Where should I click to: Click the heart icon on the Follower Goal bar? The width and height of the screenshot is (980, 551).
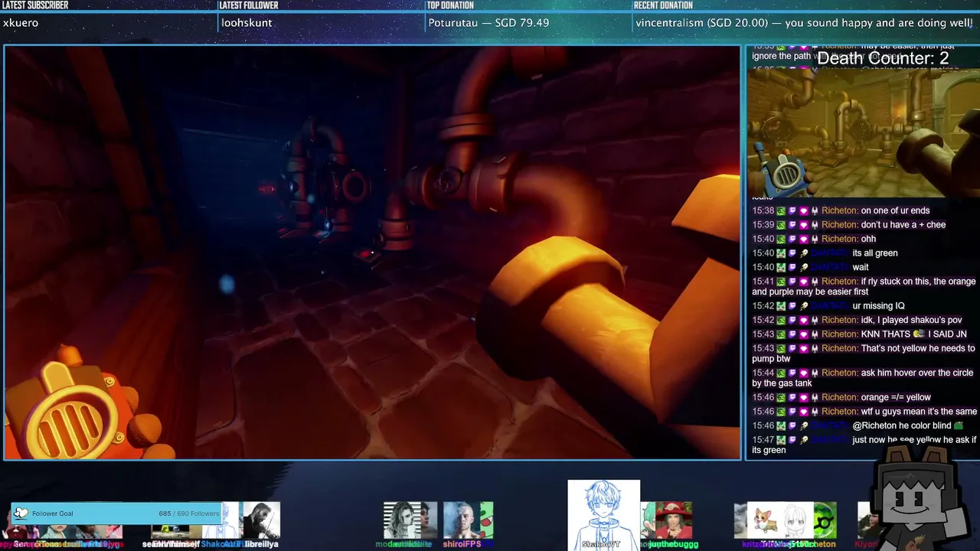(21, 514)
